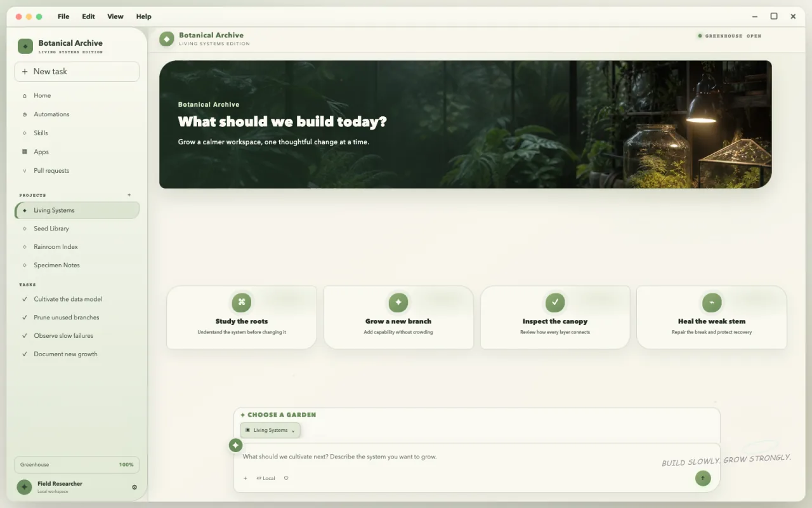Click the Field Researcher profile name
Viewport: 812px width, 508px height.
[x=60, y=484]
